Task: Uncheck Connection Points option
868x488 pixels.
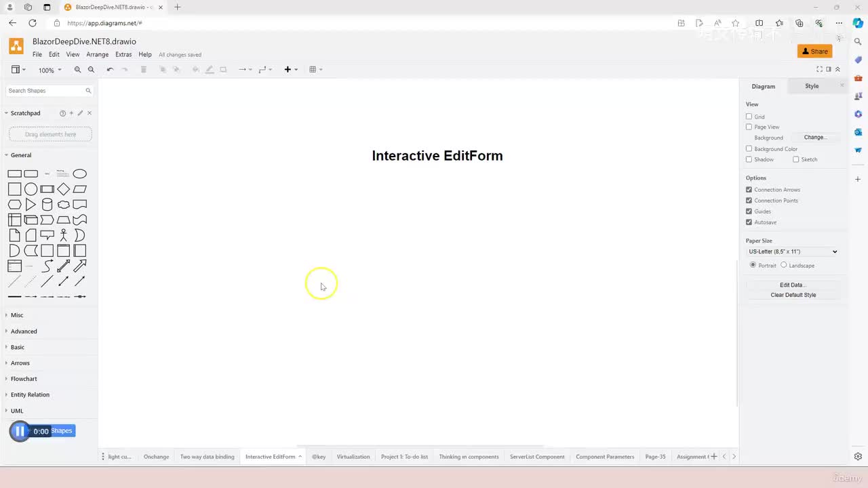Action: point(749,201)
